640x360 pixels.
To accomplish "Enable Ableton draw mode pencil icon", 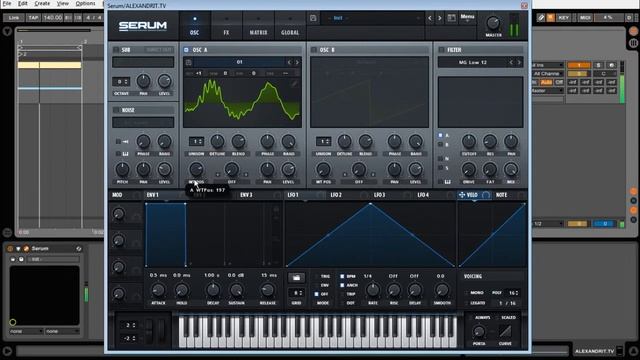I will [541, 18].
